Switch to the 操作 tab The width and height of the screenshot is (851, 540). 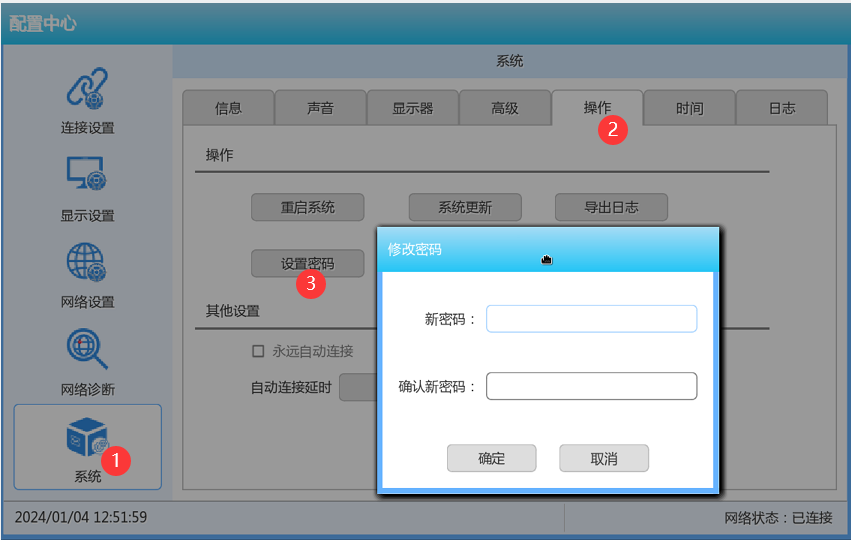597,108
